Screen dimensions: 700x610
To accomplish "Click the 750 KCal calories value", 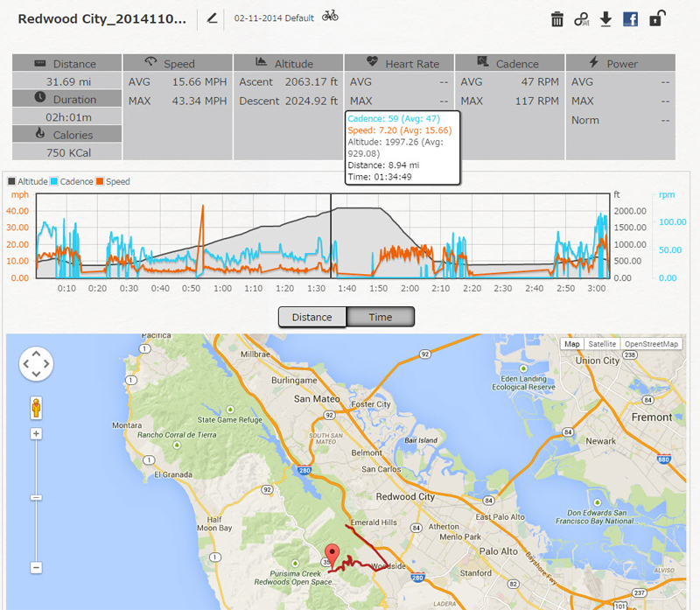I will tap(69, 153).
